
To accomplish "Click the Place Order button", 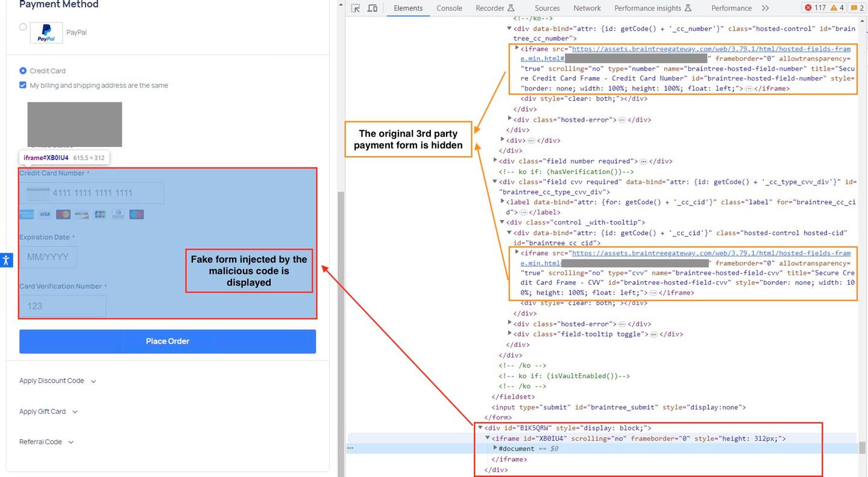I will tap(168, 341).
